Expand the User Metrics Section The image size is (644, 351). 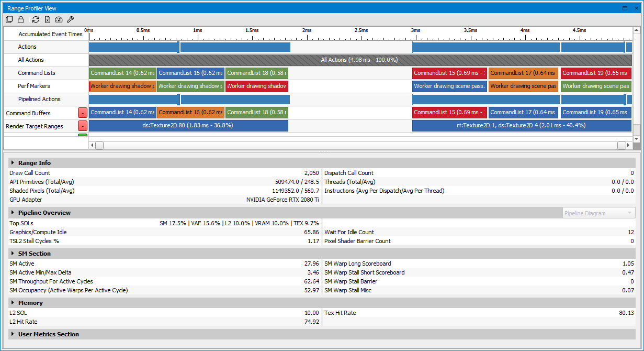[x=13, y=334]
